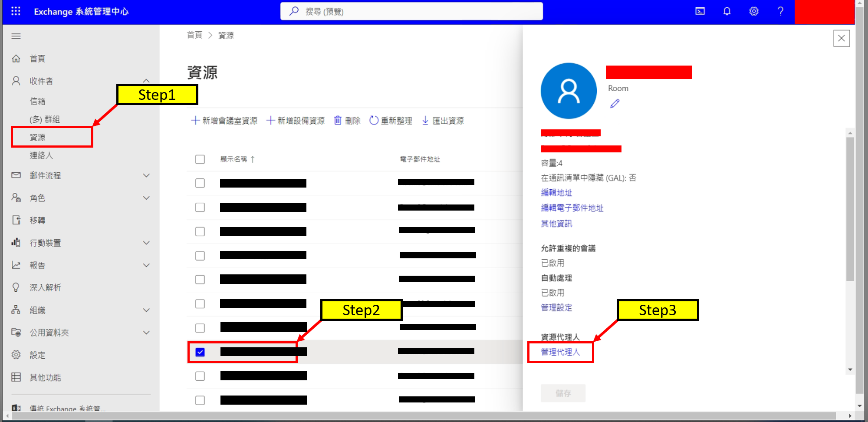Collapse navigation with the hamburger icon
The image size is (868, 422).
pos(16,36)
